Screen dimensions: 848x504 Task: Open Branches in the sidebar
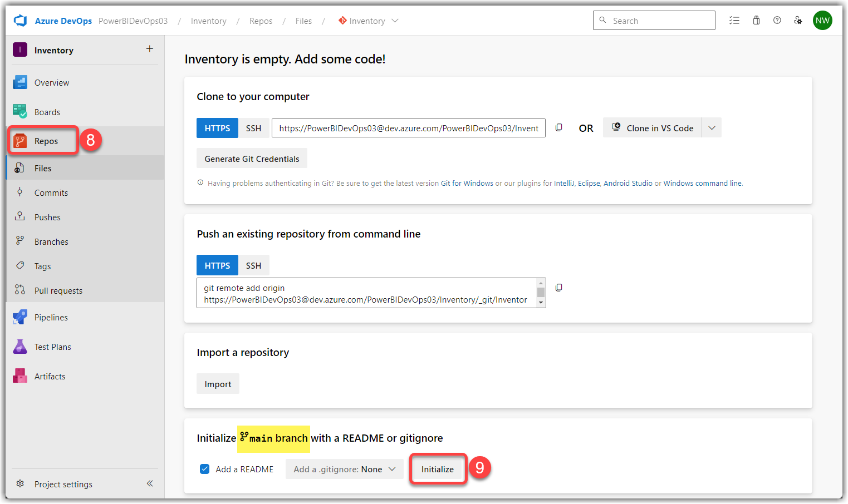86,241
